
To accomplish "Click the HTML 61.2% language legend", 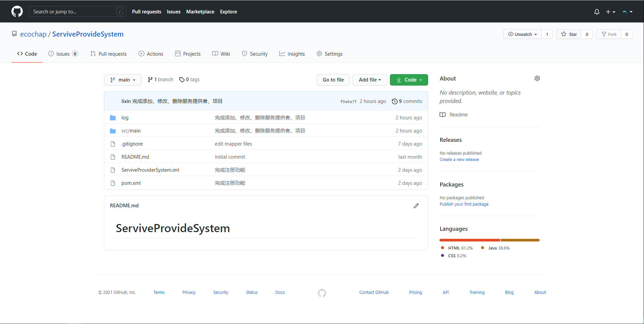I will 457,248.
